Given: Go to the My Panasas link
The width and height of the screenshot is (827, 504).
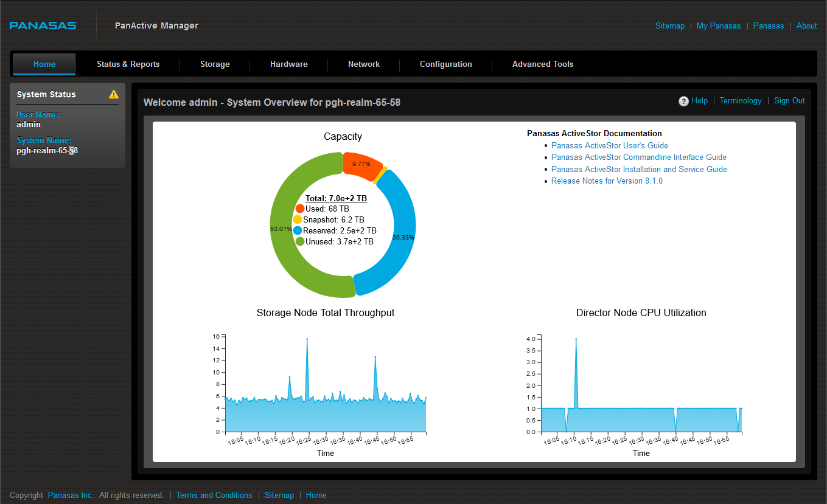Looking at the screenshot, I should tap(719, 26).
